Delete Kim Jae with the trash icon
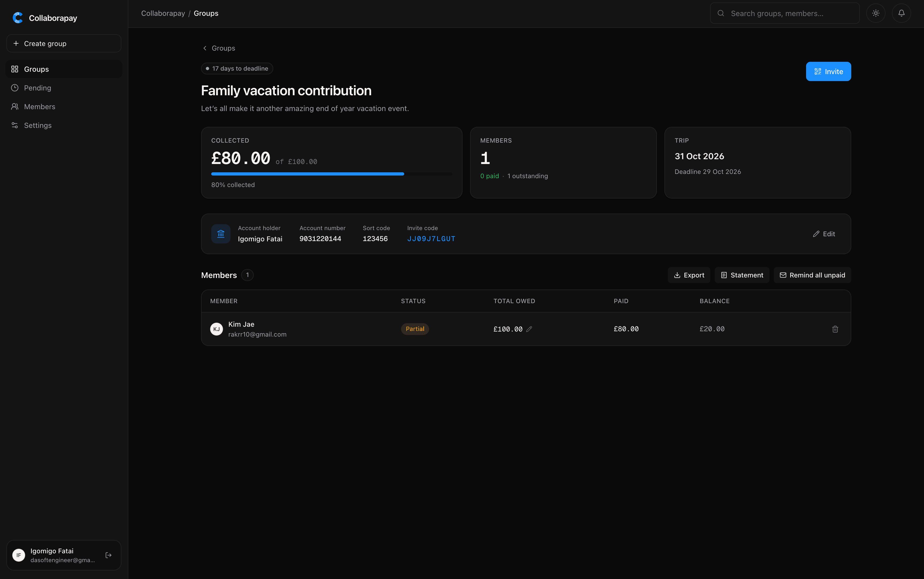Viewport: 924px width, 579px height. [x=835, y=329]
